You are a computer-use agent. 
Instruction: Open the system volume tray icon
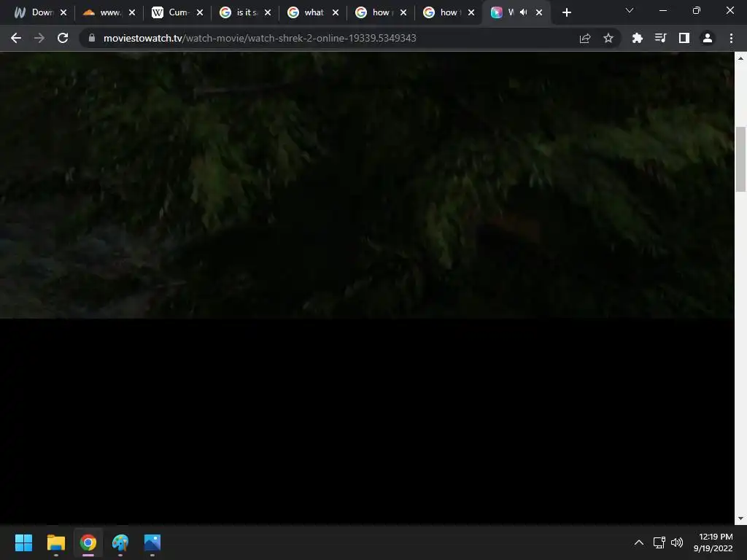point(676,542)
